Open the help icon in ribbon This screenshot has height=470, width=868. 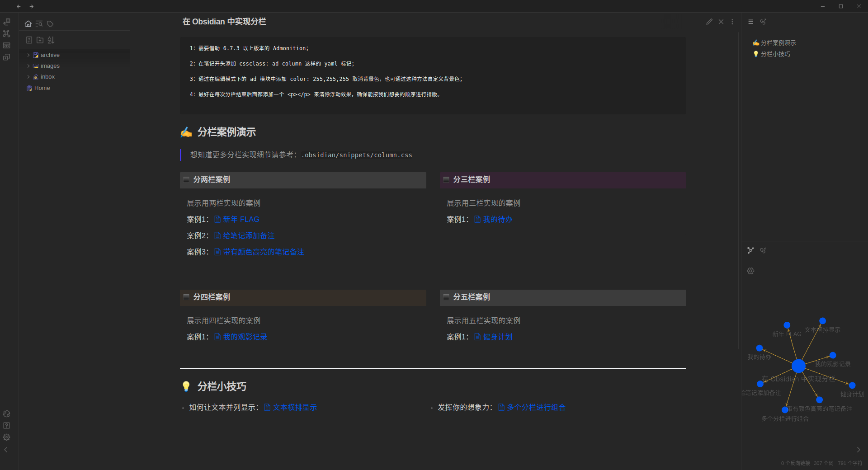point(6,425)
